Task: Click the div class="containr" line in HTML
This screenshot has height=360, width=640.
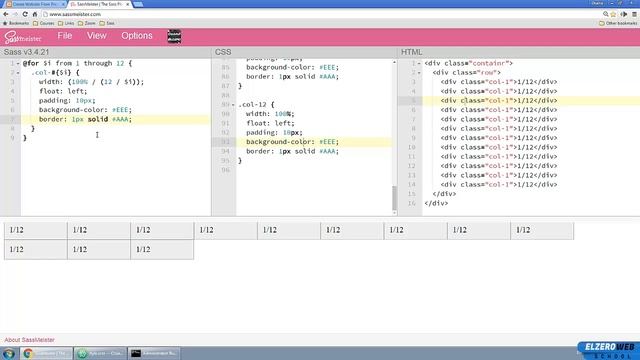Action: pyautogui.click(x=468, y=63)
